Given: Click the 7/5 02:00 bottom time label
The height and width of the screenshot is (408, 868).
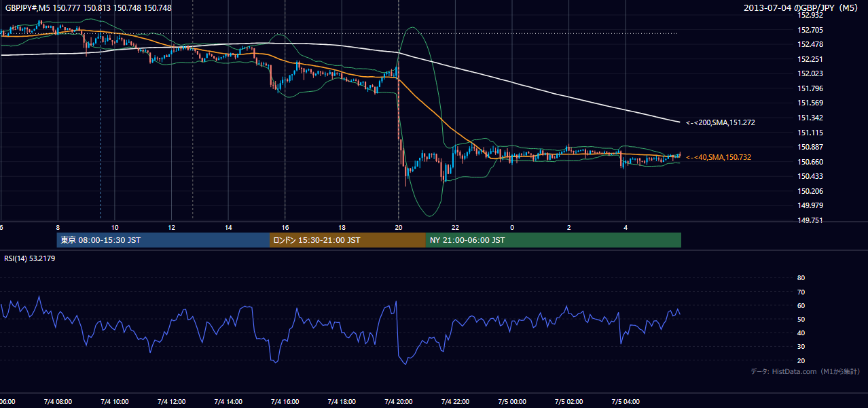Looking at the screenshot, I should tap(568, 402).
